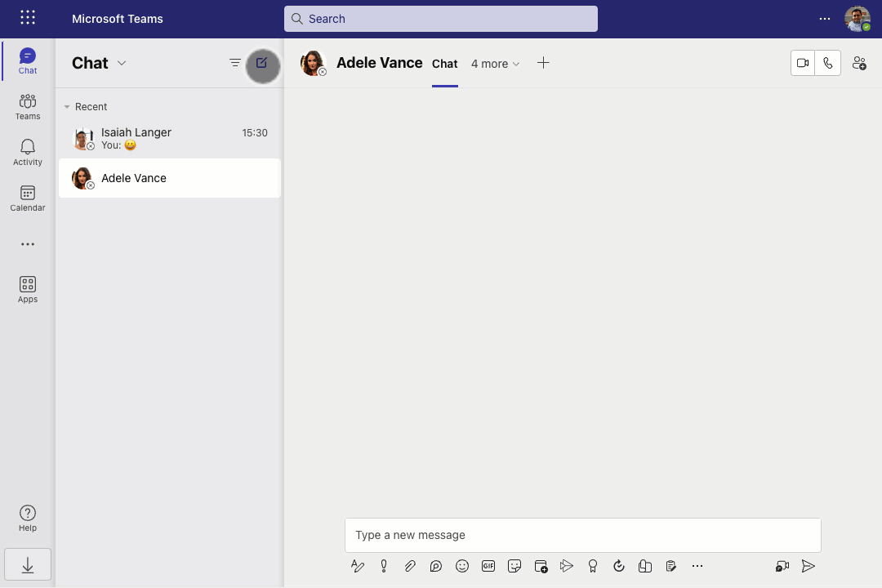This screenshot has width=882, height=588.
Task: Click the download desktop app button
Action: [x=28, y=564]
